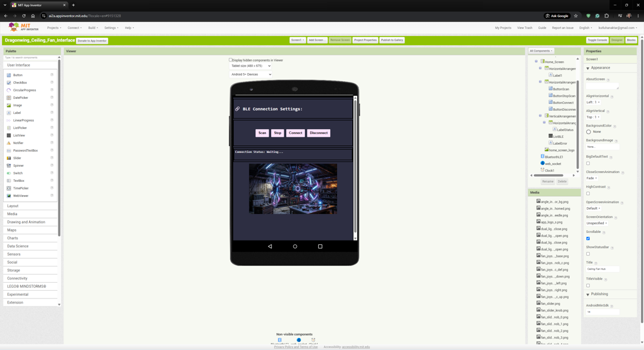Image resolution: width=644 pixels, height=350 pixels.
Task: Enable the HighContrast checkbox
Action: coord(588,193)
